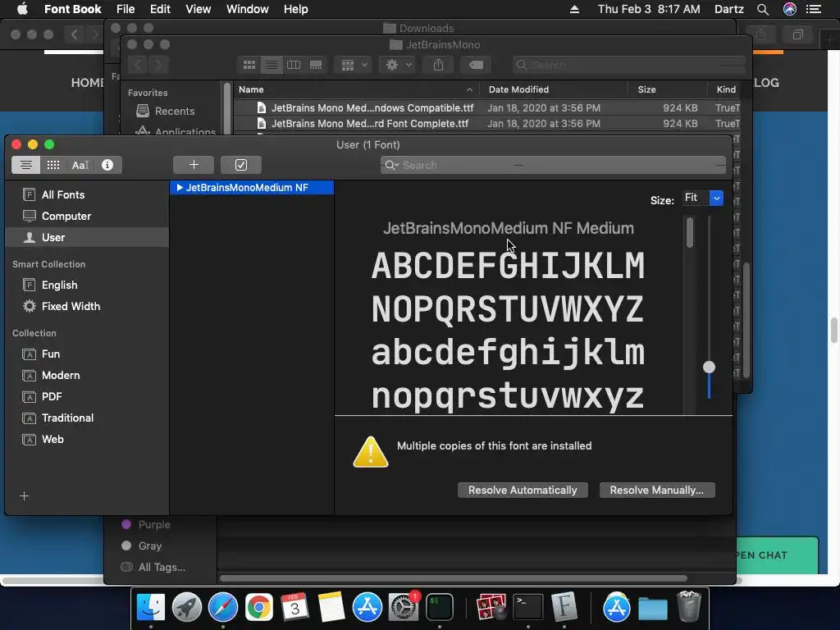Sort Finder list by Date Modified

click(554, 89)
